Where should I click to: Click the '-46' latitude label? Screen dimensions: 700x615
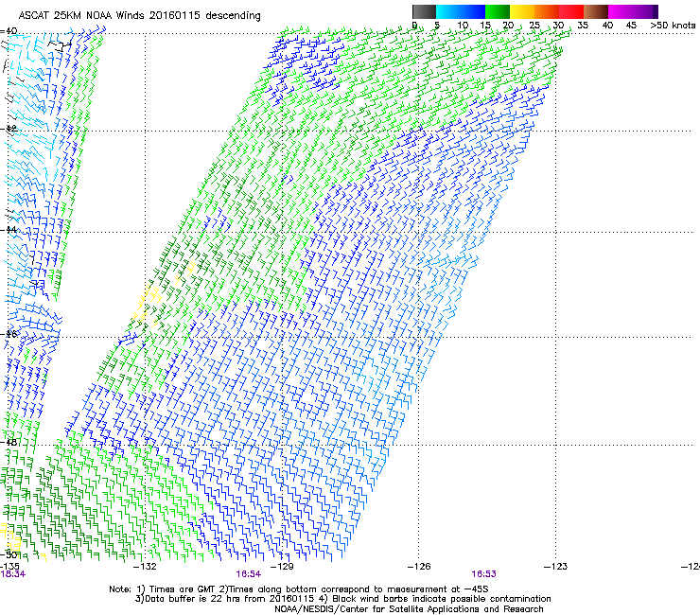(x=9, y=334)
